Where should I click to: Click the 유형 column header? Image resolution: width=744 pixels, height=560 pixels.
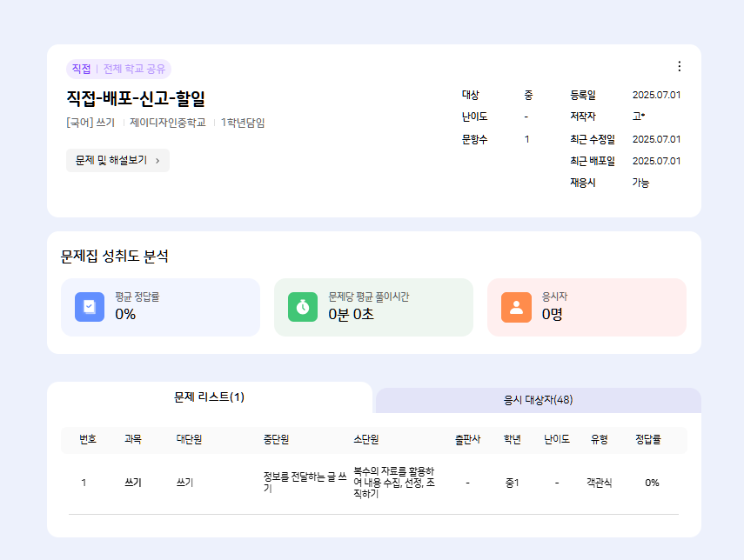tap(600, 440)
